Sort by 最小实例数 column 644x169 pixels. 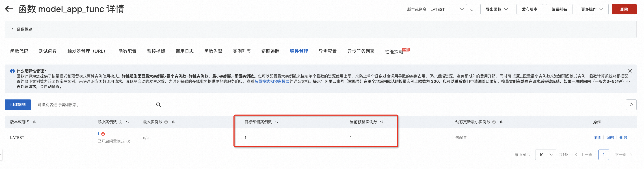pyautogui.click(x=128, y=122)
